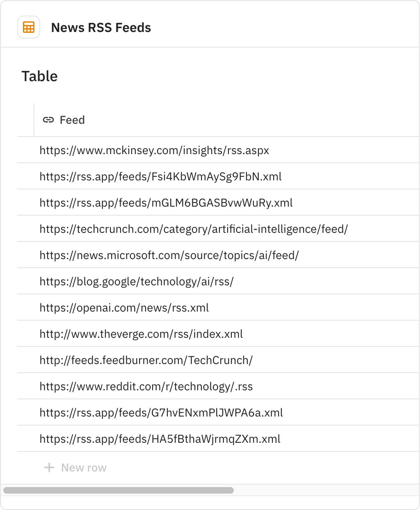Select the feedburner TechCrunch feed URL
This screenshot has height=510, width=420.
click(146, 360)
